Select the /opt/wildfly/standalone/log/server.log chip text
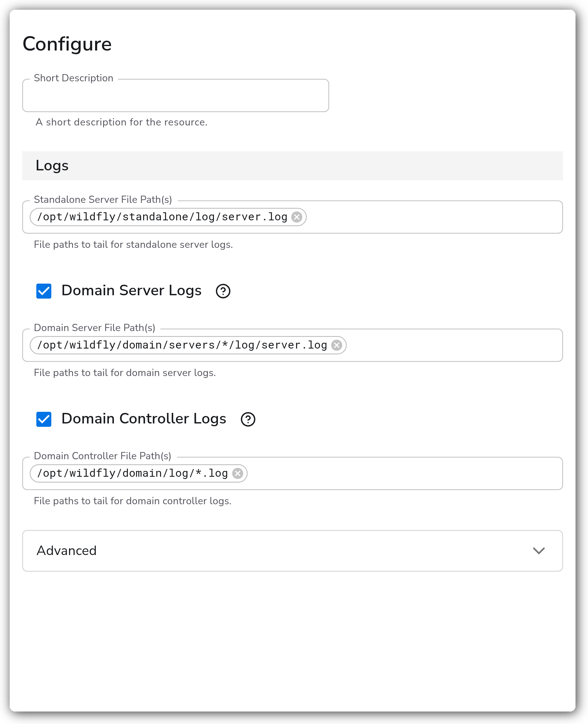This screenshot has width=588, height=724. pyautogui.click(x=162, y=217)
